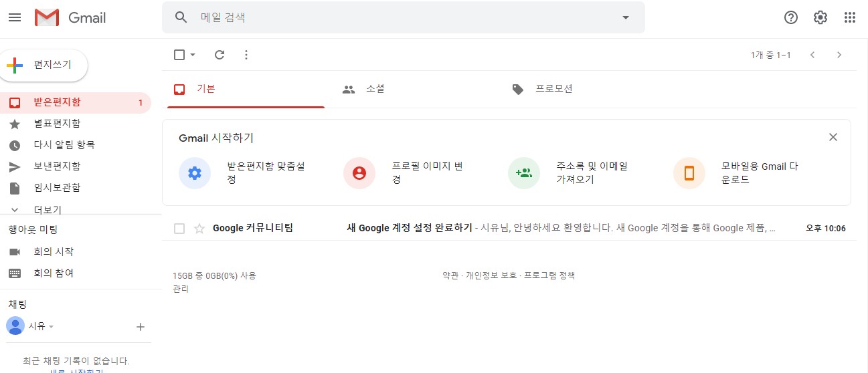Click the Gmail logo
This screenshot has height=373, width=868.
tap(70, 17)
